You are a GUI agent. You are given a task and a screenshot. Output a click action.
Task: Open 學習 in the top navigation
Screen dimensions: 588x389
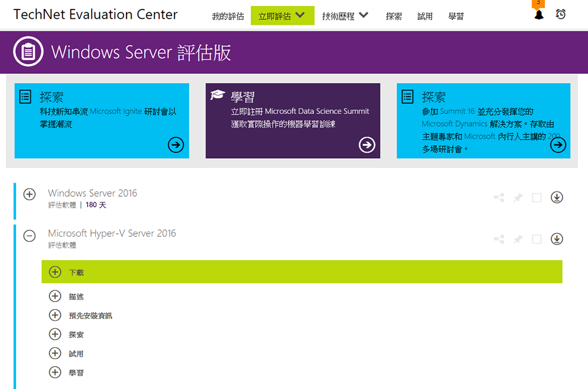(x=456, y=16)
